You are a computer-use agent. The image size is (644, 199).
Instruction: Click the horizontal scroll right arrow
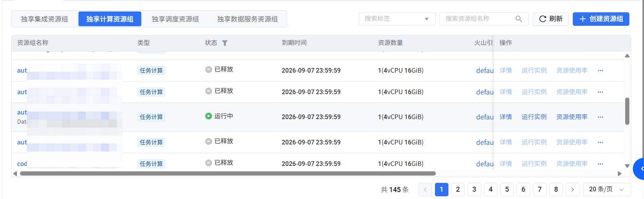(619, 174)
